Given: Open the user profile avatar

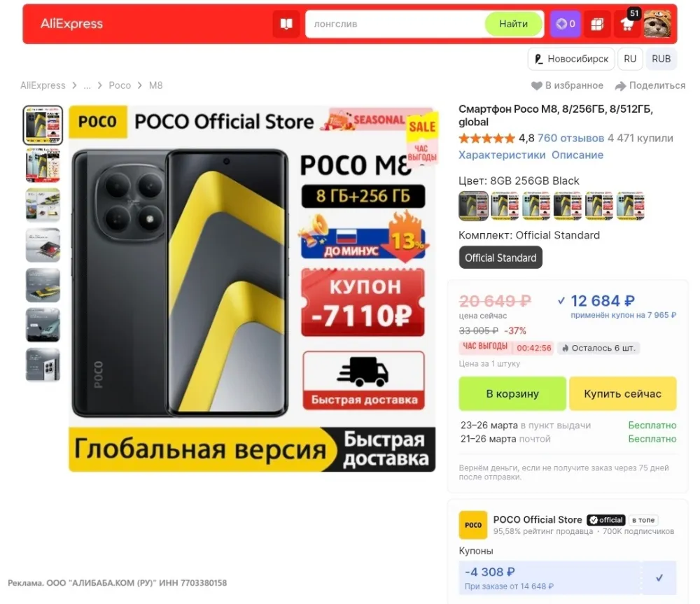Looking at the screenshot, I should (x=657, y=24).
